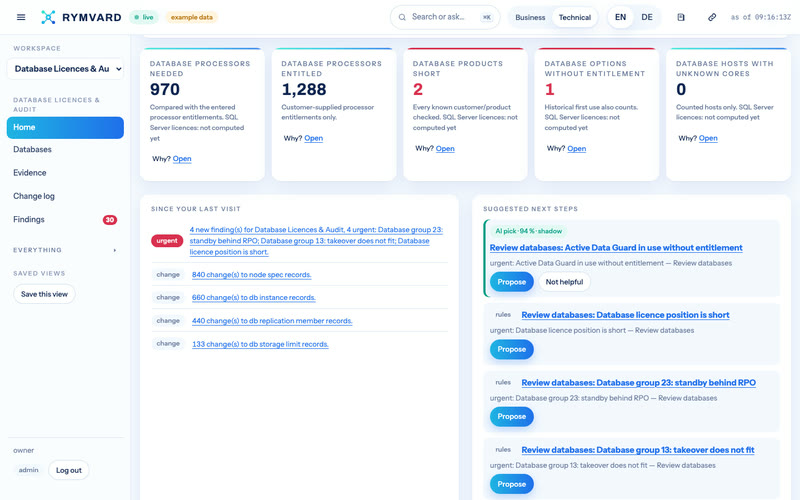800x500 pixels.
Task: Open the hamburger menu icon
Action: 21,17
